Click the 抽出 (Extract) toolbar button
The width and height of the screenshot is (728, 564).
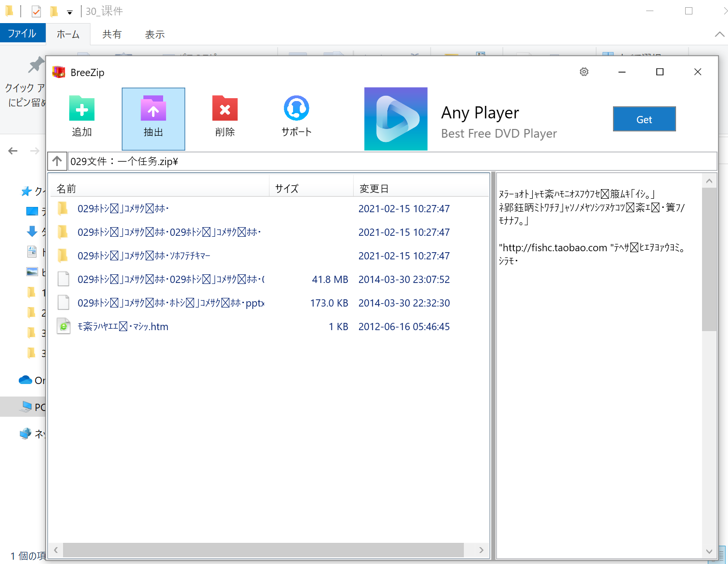tap(153, 119)
